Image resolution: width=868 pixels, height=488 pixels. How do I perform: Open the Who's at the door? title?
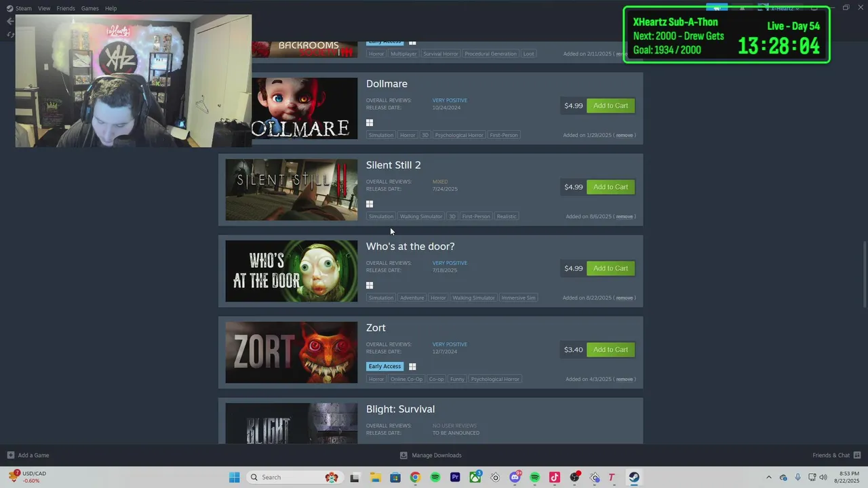[410, 247]
